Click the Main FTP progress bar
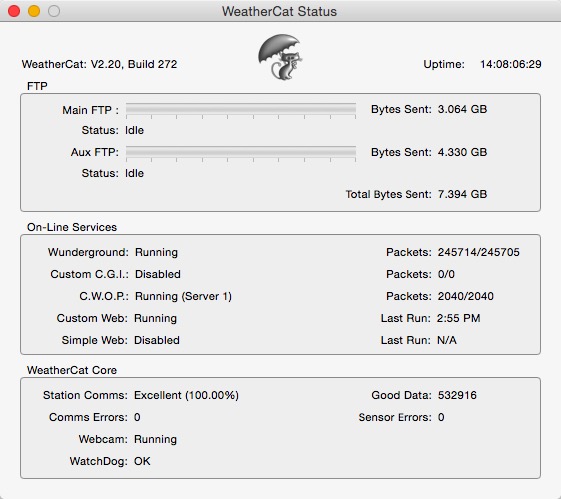The height and width of the screenshot is (499, 561). coord(241,110)
